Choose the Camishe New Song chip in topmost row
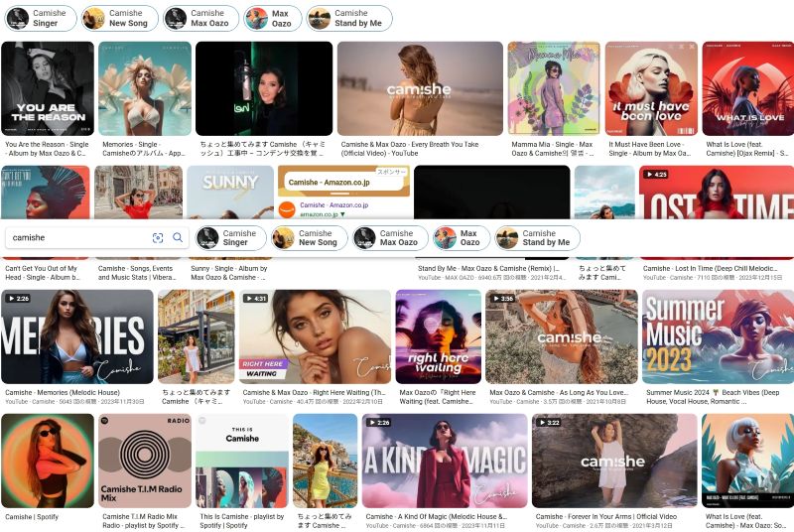 [x=119, y=18]
